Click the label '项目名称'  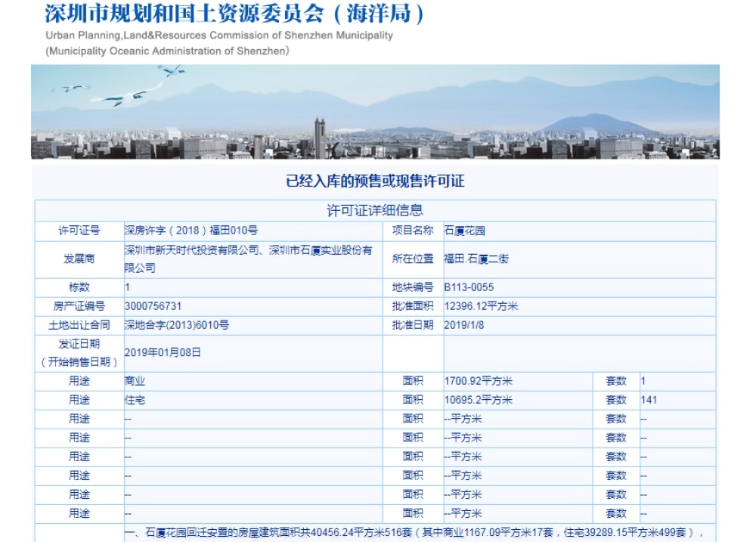tap(413, 231)
